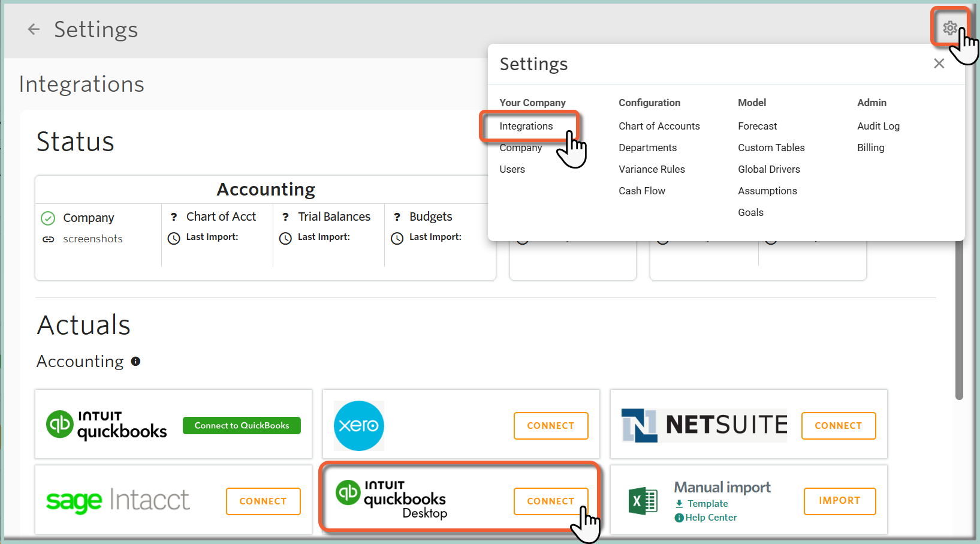Click the Company green checkmark icon

[x=48, y=218]
